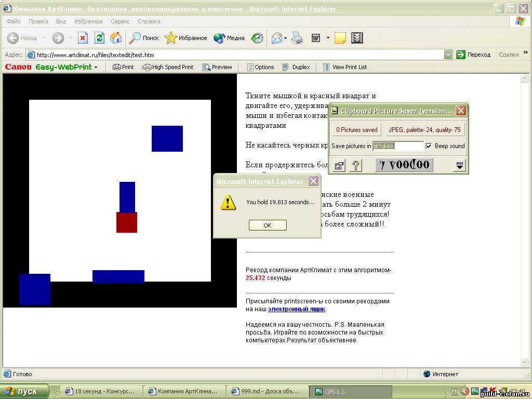Image resolution: width=532 pixels, height=399 pixels.
Task: Open the Edit with Word dropdown arrow
Action: 328,38
